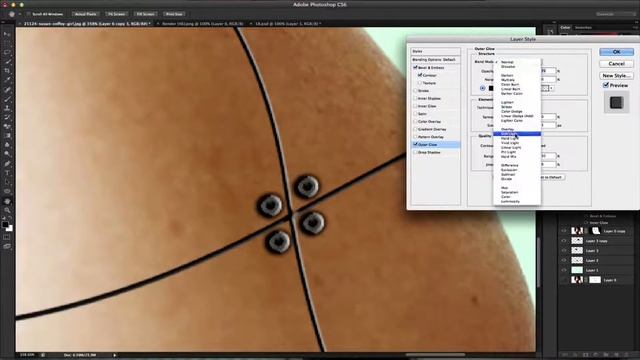Select the Eraser tool
The width and height of the screenshot is (640, 360).
click(7, 127)
